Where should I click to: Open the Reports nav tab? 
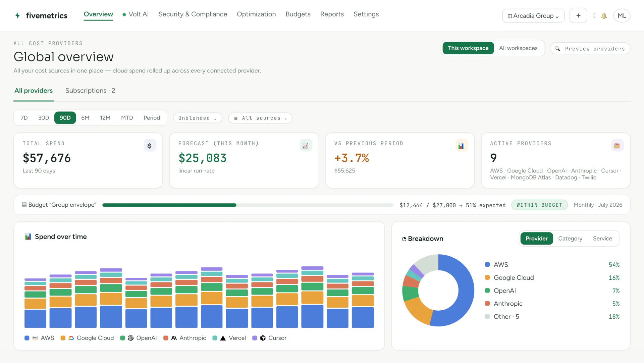pos(332,14)
